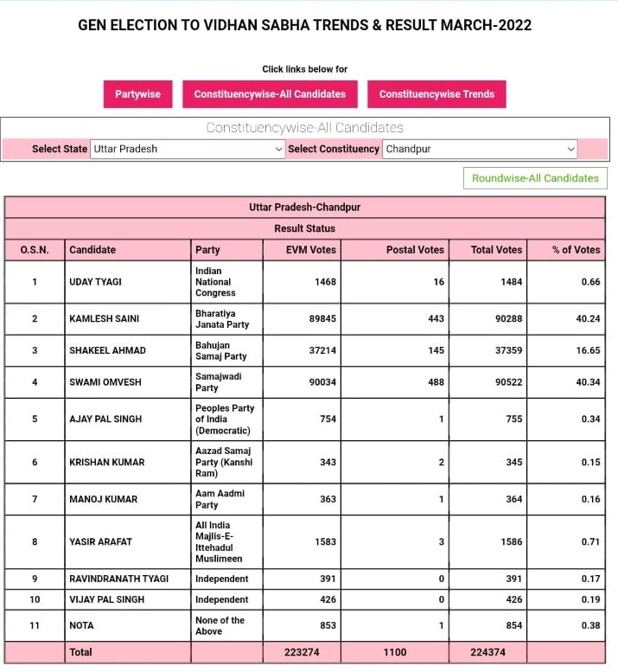Click postal votes total 1100
Image resolution: width=618 pixels, height=672 pixels.
point(394,652)
